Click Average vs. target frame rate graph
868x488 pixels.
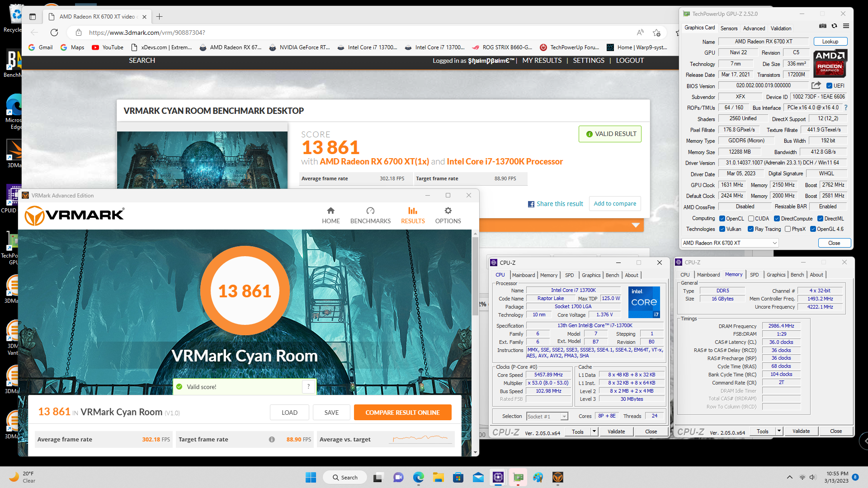click(420, 438)
